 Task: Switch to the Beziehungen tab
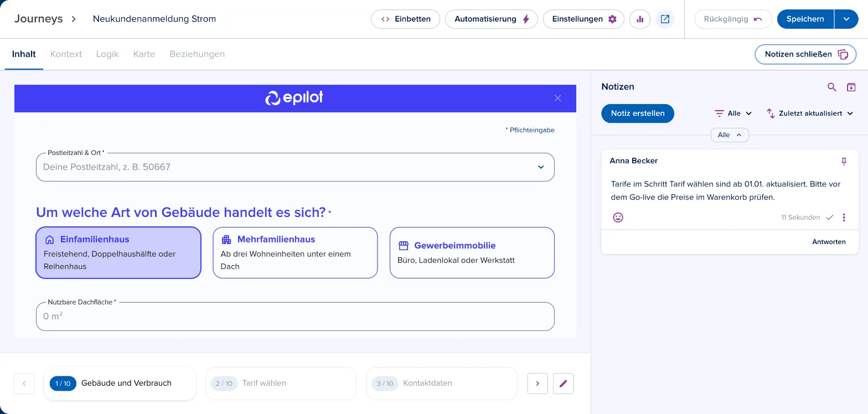[197, 54]
